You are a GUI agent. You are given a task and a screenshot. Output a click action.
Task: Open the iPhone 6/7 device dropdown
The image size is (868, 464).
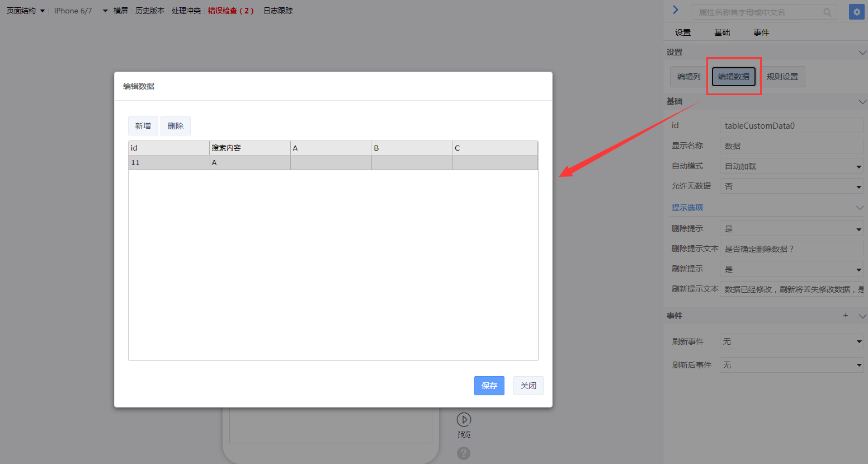81,11
